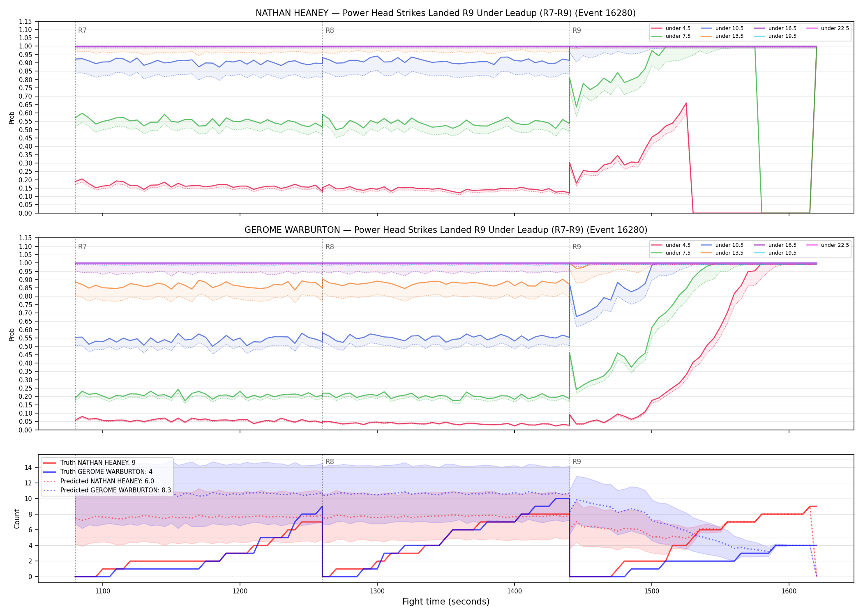Screen dimensions: 863x616
Task: Click the R8 round marker in Warburton chart
Action: coord(330,247)
